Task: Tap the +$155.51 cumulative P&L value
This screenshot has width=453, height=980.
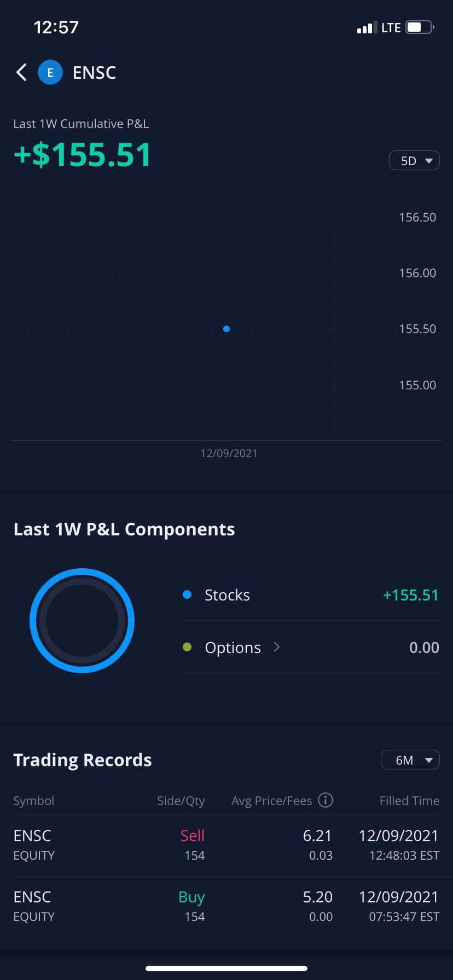Action: click(82, 155)
